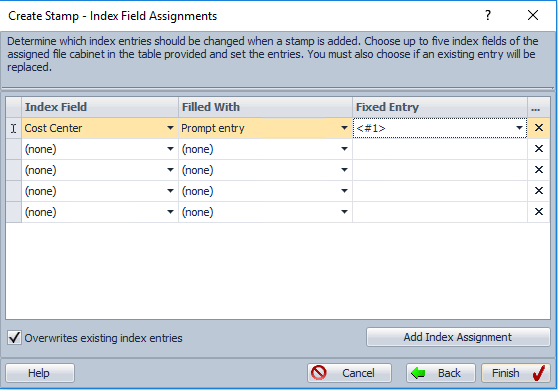
Task: Open third row Filled With (none) dropdown
Action: 344,170
